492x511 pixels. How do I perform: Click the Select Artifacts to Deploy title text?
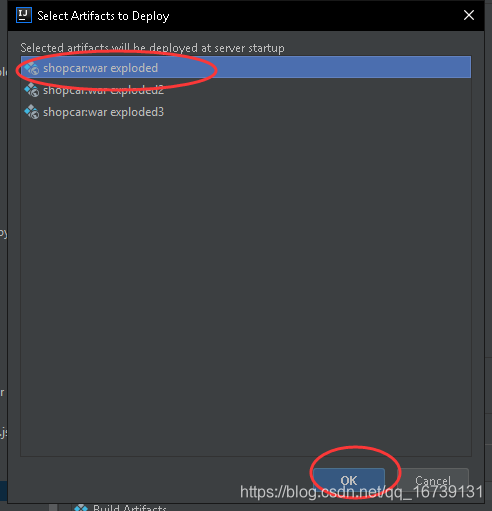coord(103,16)
